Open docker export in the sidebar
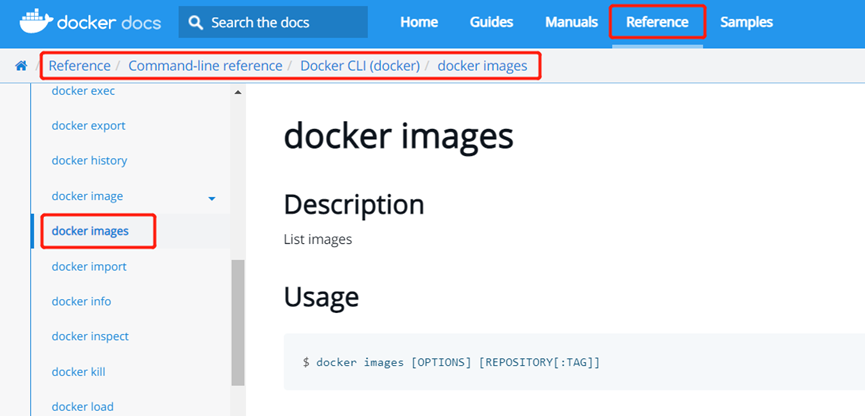The height and width of the screenshot is (416, 865). 88,126
